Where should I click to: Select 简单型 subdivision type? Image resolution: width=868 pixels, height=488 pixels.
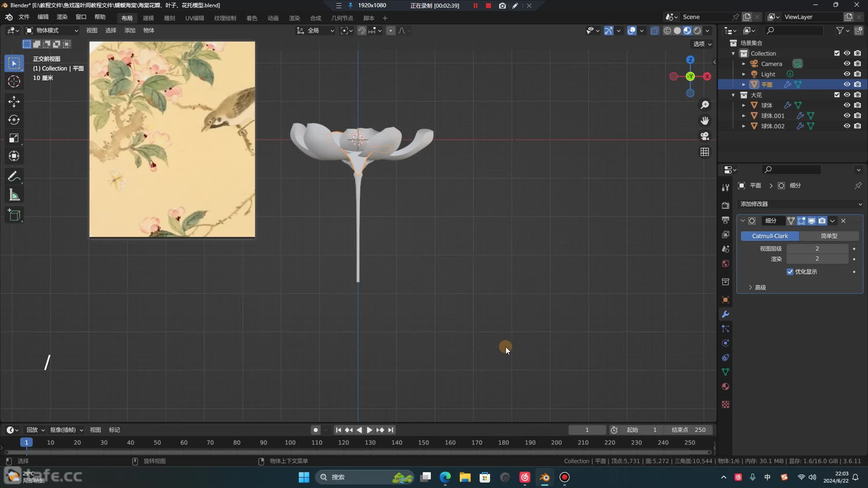click(x=829, y=236)
